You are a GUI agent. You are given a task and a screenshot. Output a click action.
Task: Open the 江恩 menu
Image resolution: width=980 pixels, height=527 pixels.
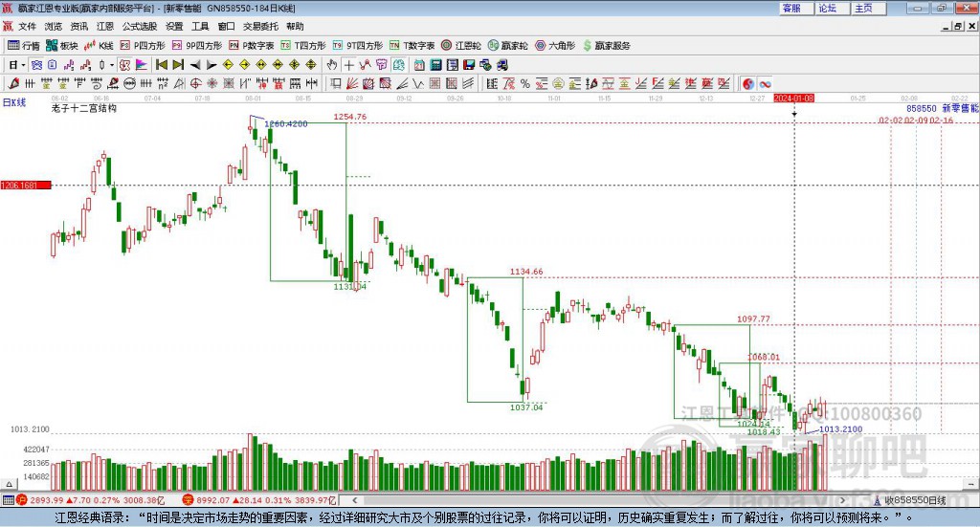click(x=105, y=26)
